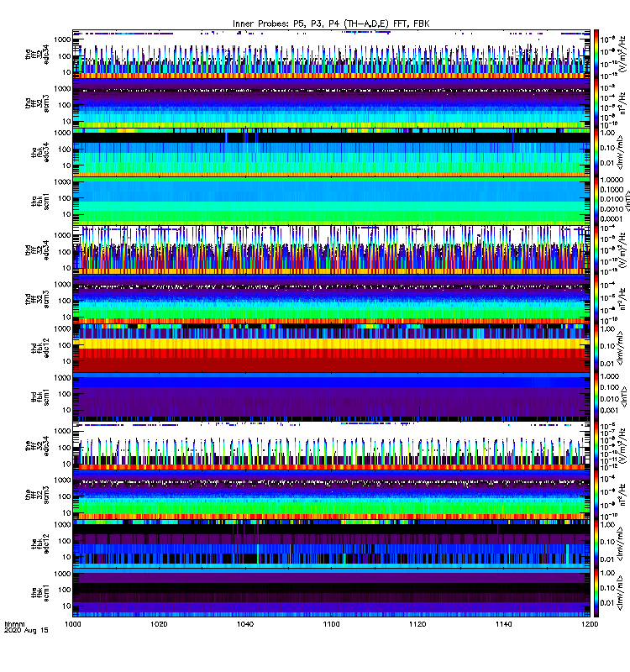Click the 1040 time axis label
The image size is (630, 672).
(245, 624)
